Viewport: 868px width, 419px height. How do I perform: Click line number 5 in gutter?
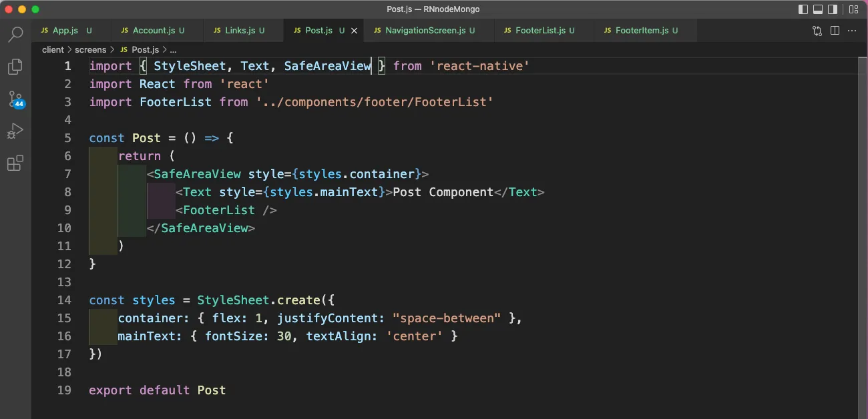67,138
